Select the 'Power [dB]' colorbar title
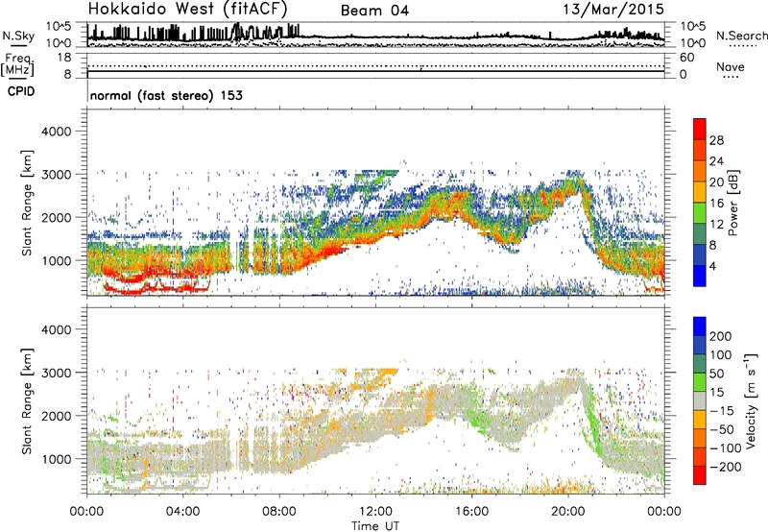 [733, 203]
